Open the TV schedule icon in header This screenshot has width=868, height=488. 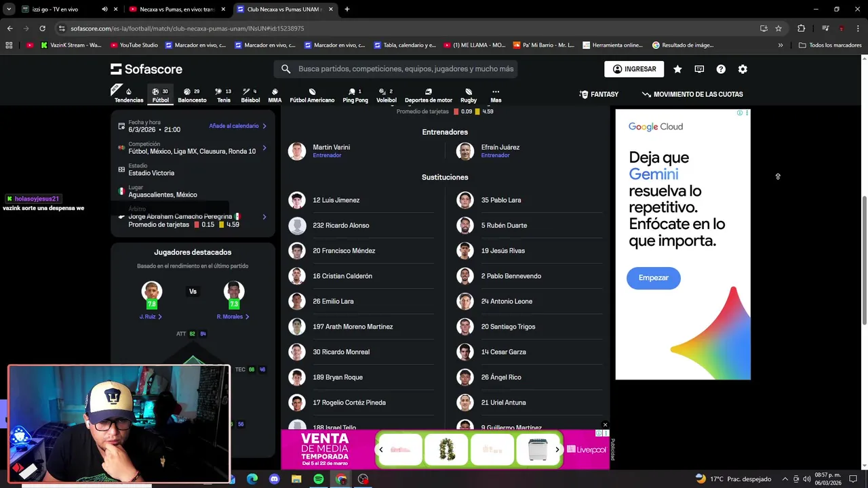(x=699, y=69)
